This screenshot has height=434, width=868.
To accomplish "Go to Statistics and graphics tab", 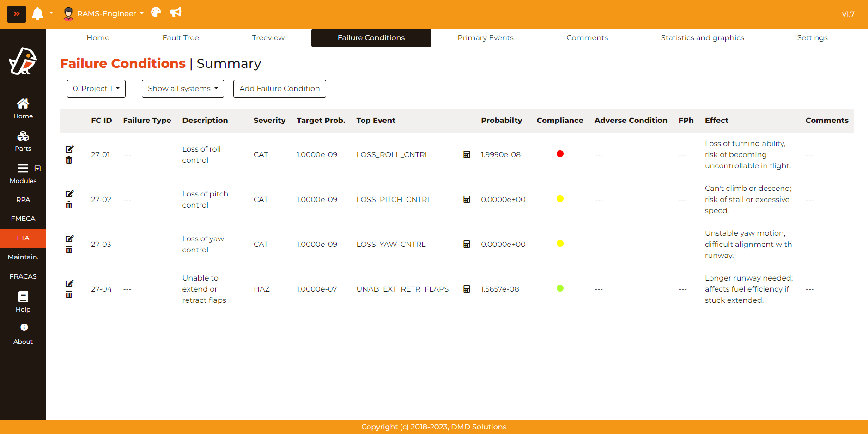I will pyautogui.click(x=702, y=38).
